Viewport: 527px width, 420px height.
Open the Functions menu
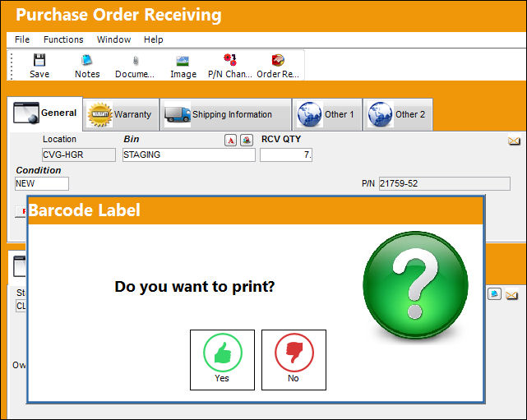63,39
